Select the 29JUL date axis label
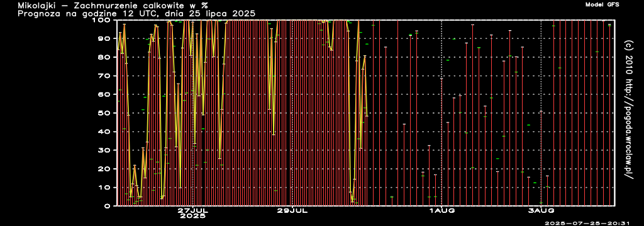This screenshot has width=644, height=226. [292, 210]
